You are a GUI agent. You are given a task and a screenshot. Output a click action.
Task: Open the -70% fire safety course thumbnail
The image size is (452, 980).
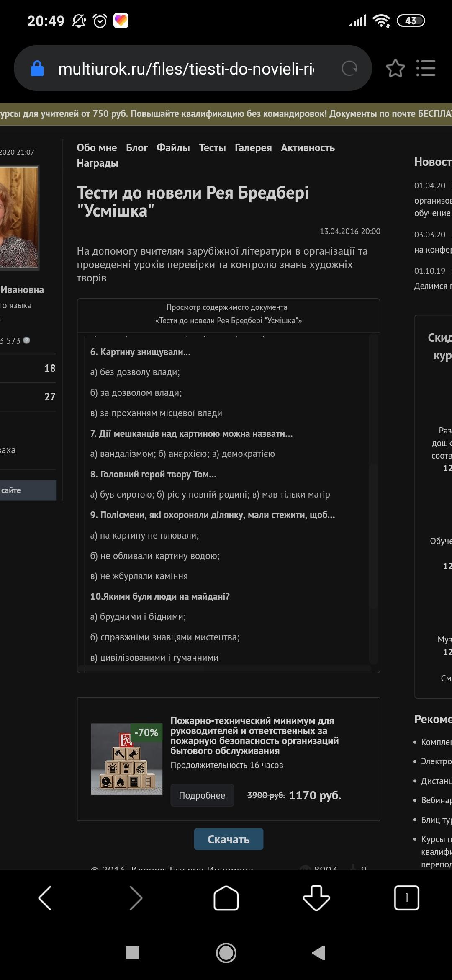127,759
